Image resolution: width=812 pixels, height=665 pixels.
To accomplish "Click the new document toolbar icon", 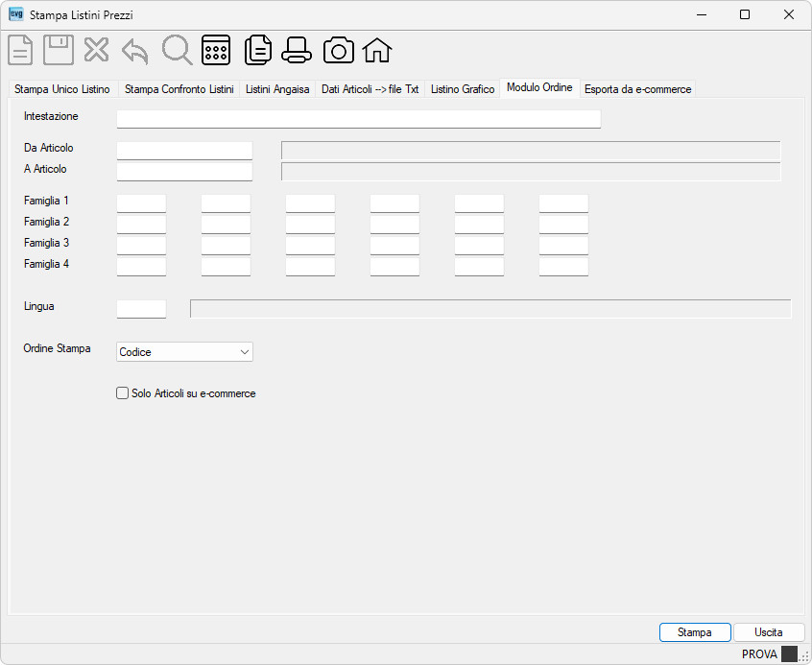I will (20, 50).
